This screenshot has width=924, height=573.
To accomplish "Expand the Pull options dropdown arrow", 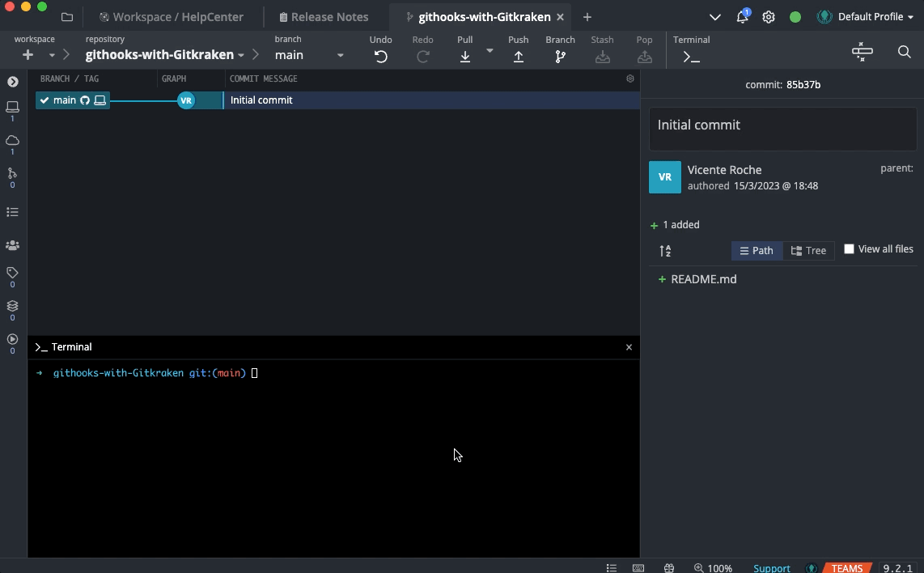I will pos(490,51).
